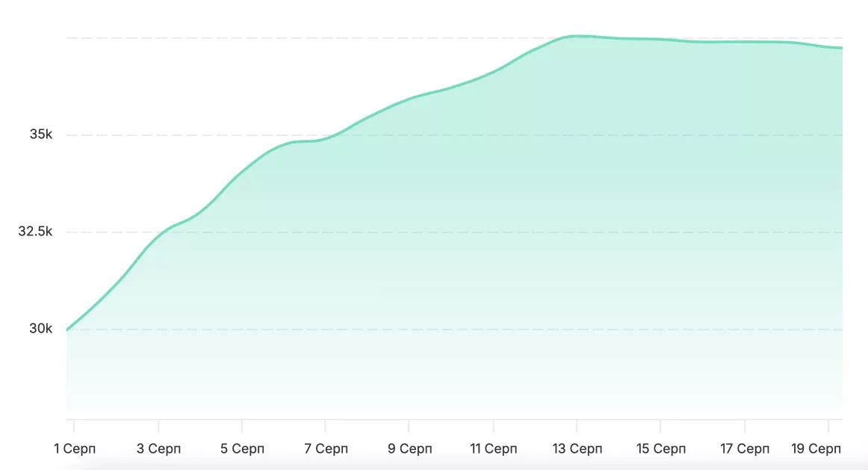This screenshot has height=470, width=868.
Task: Click the 9 Серп axis label
Action: pos(409,448)
